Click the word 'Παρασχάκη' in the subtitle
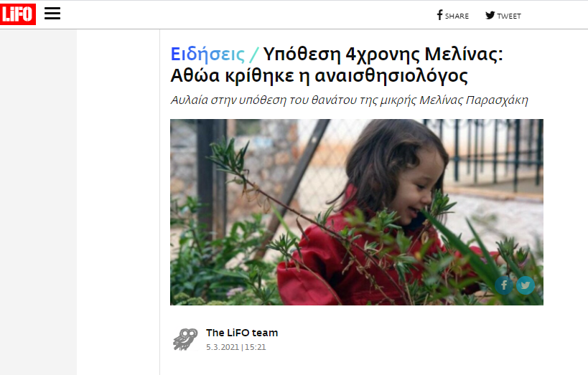The height and width of the screenshot is (375, 588). coord(497,100)
